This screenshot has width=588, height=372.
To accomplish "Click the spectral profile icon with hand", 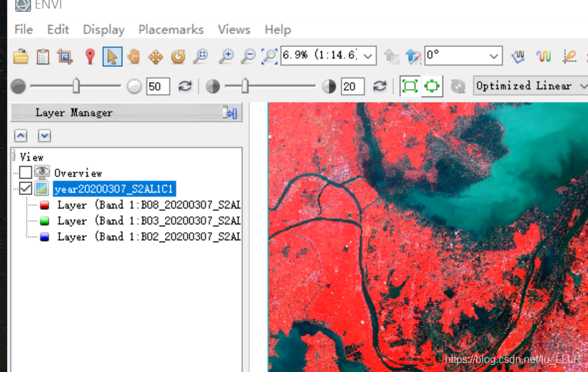I will pos(518,57).
